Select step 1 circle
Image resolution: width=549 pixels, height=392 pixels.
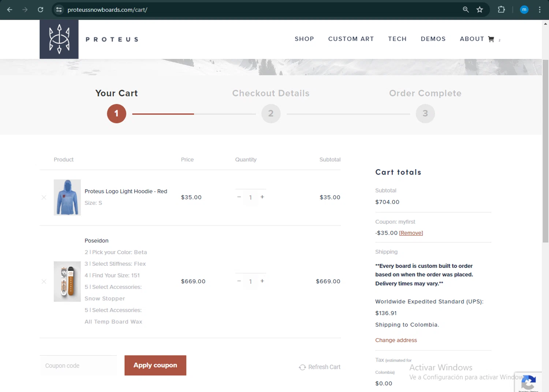(116, 113)
